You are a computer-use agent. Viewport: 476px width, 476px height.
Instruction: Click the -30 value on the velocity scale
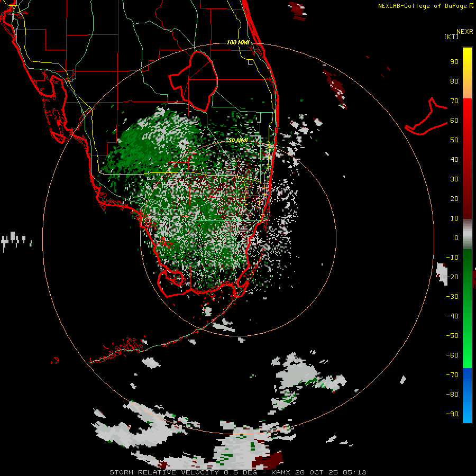[452, 297]
